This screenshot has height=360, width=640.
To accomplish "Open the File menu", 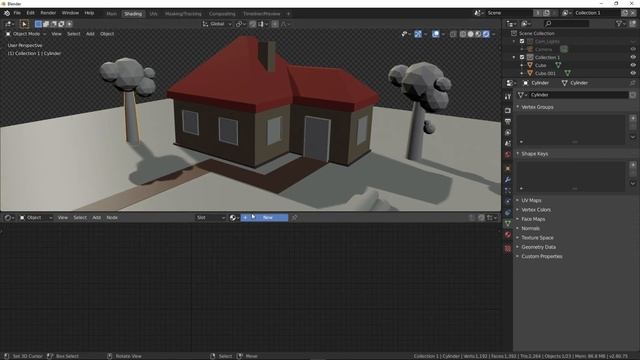I will tap(17, 13).
